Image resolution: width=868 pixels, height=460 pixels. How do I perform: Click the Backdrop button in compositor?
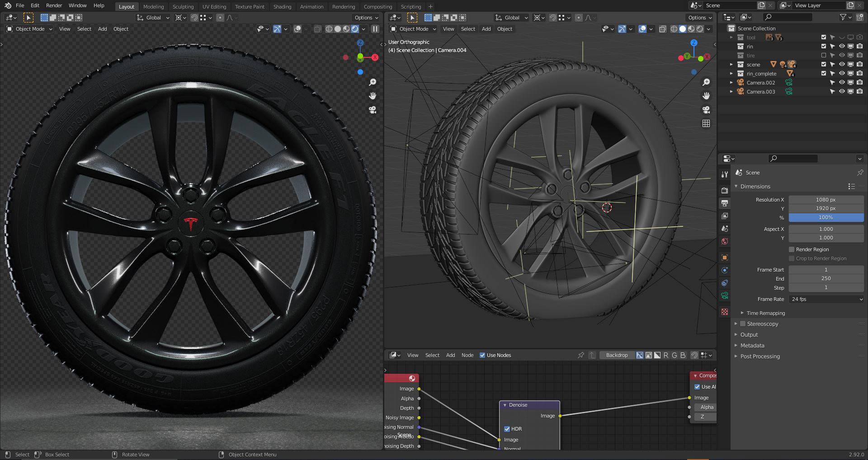point(617,355)
